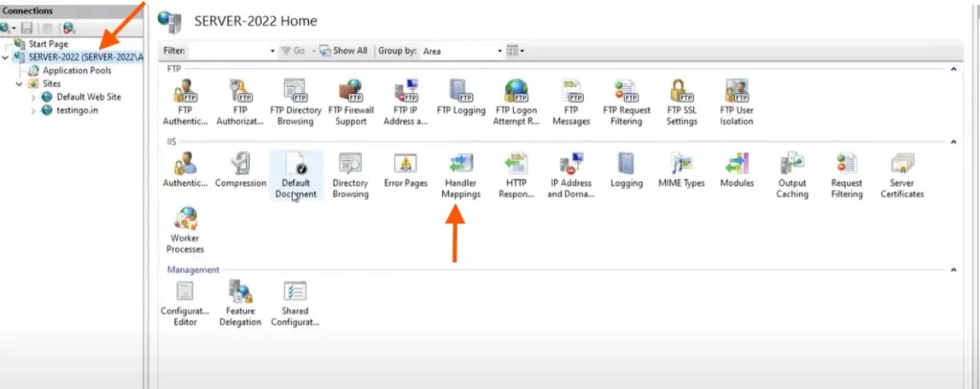The image size is (980, 389).
Task: Select testingo.in site node
Action: (x=77, y=110)
